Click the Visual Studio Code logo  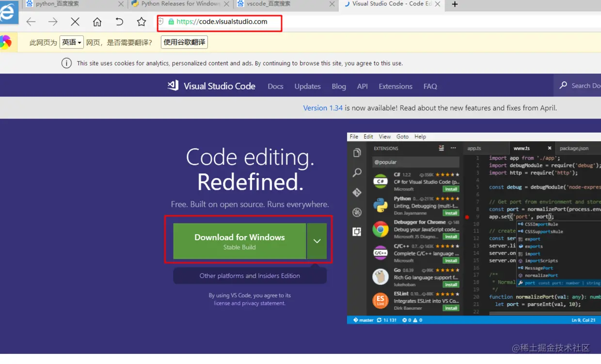coord(211,86)
